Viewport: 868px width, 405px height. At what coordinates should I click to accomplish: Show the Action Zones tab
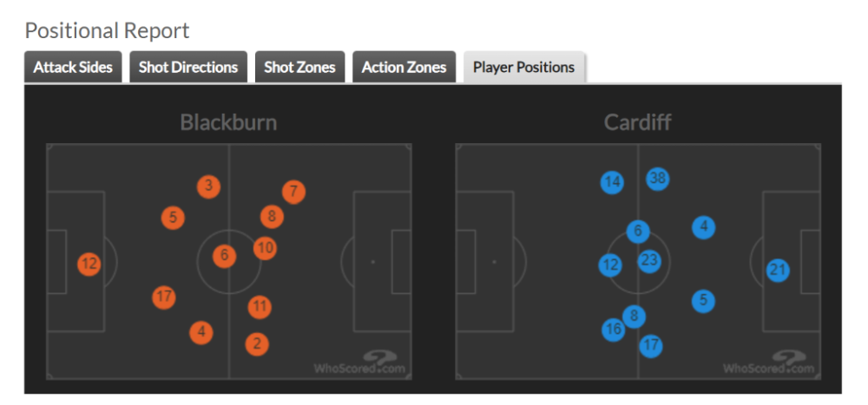[404, 67]
